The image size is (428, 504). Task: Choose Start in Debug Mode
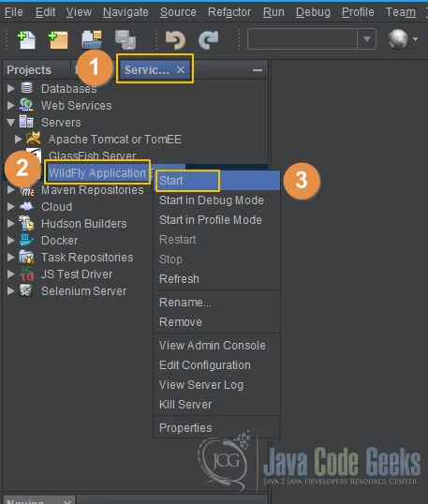coord(217,200)
